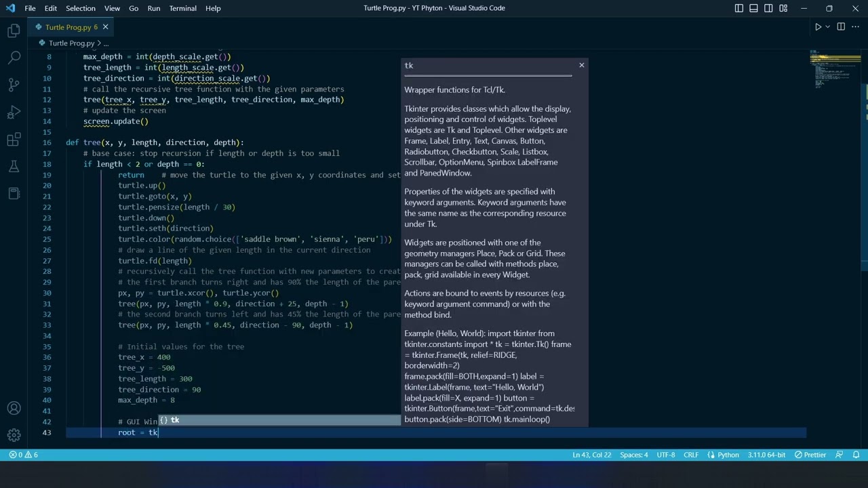This screenshot has height=488, width=868.
Task: Click line number 16 in gutter
Action: [47, 142]
